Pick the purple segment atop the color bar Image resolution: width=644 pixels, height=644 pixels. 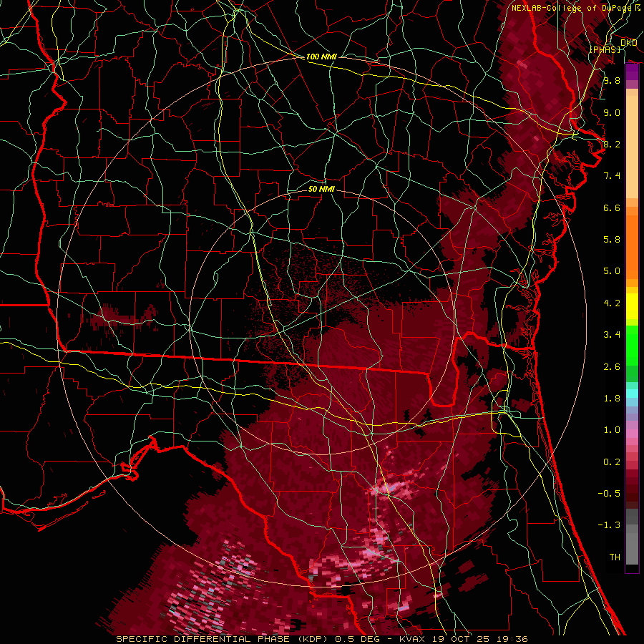point(632,72)
